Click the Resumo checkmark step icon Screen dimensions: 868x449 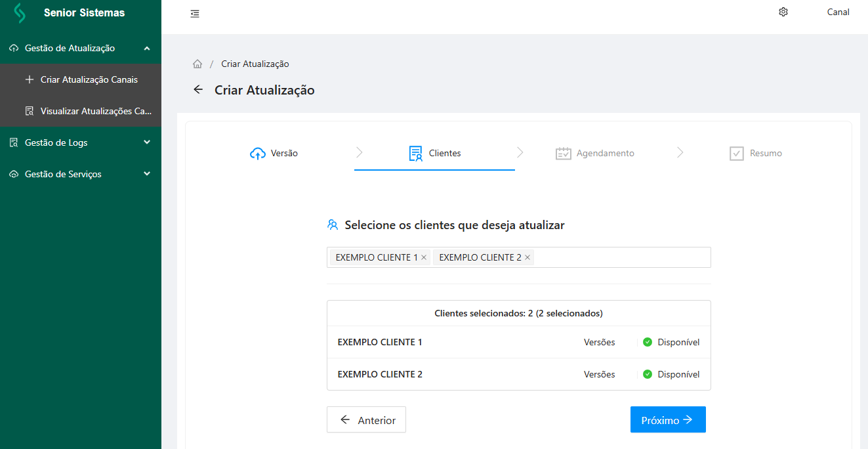point(737,154)
